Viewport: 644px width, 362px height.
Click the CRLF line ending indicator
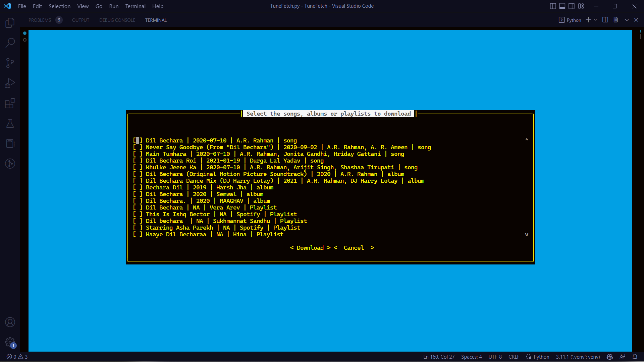(514, 357)
